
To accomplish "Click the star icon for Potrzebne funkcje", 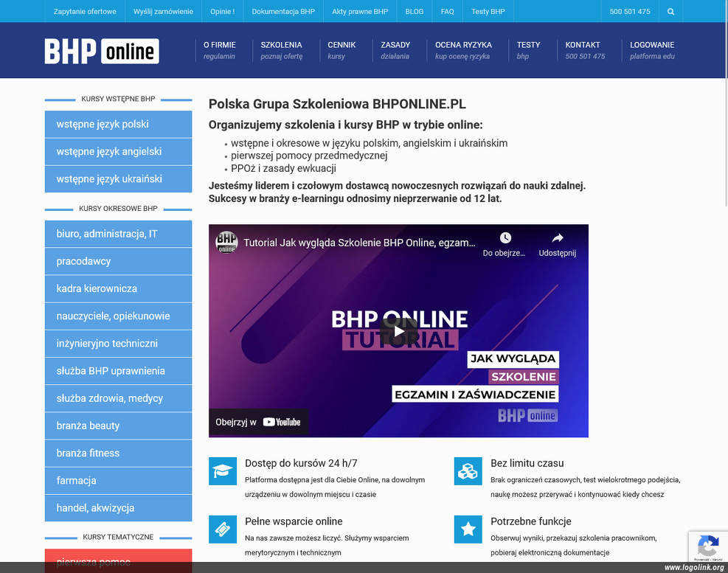I will click(x=468, y=529).
